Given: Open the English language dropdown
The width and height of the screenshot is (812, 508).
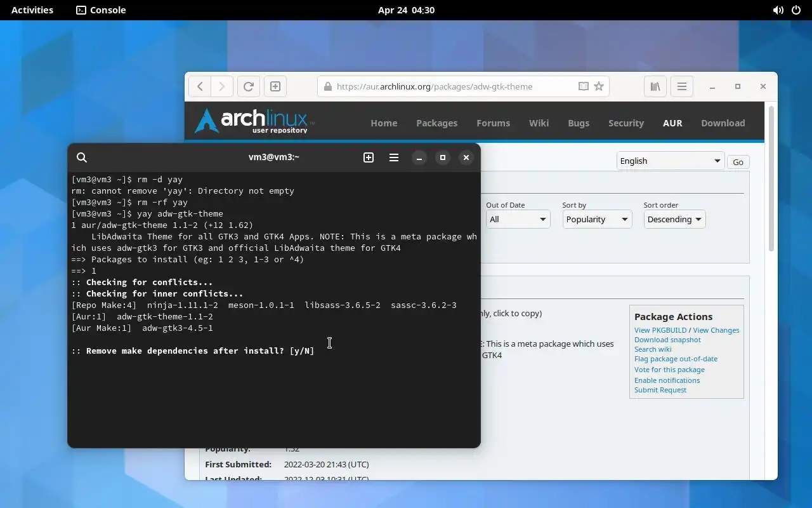Looking at the screenshot, I should coord(671,161).
